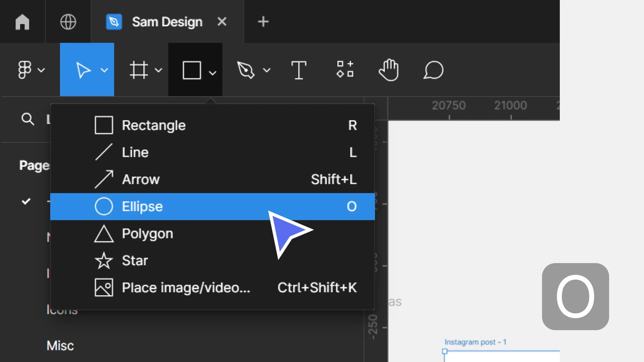The image size is (644, 362).
Task: Choose Polygon from the shape menu
Action: click(x=148, y=234)
